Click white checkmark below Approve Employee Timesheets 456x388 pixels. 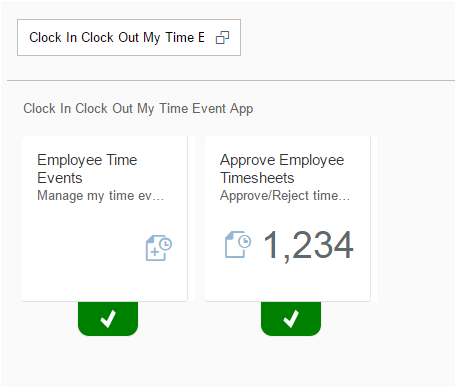[291, 319]
